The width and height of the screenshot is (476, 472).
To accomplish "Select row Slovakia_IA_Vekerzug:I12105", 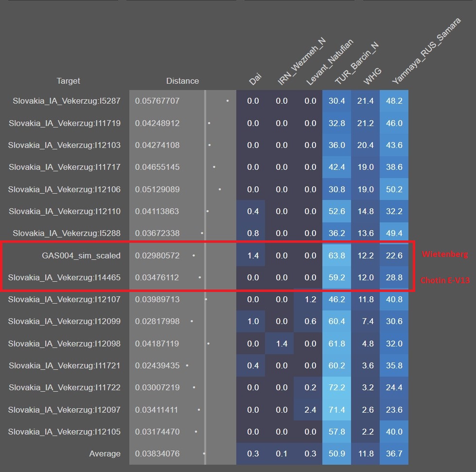I will click(x=64, y=432).
